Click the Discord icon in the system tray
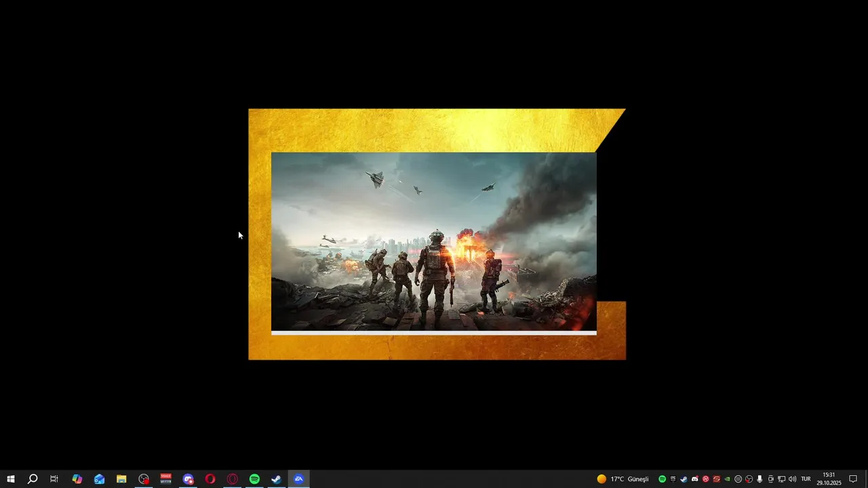Viewport: 868px width, 488px height. click(x=695, y=479)
